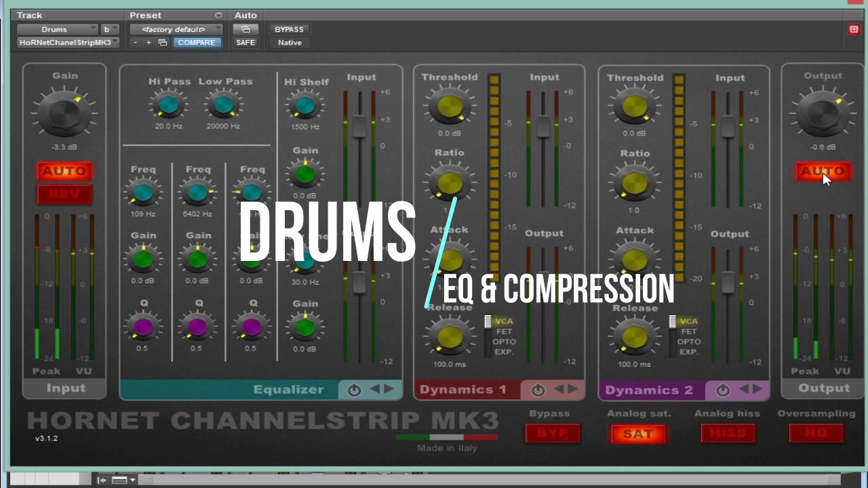868x488 pixels.
Task: Click the Dynamics 2 Input fader
Action: coord(728,127)
